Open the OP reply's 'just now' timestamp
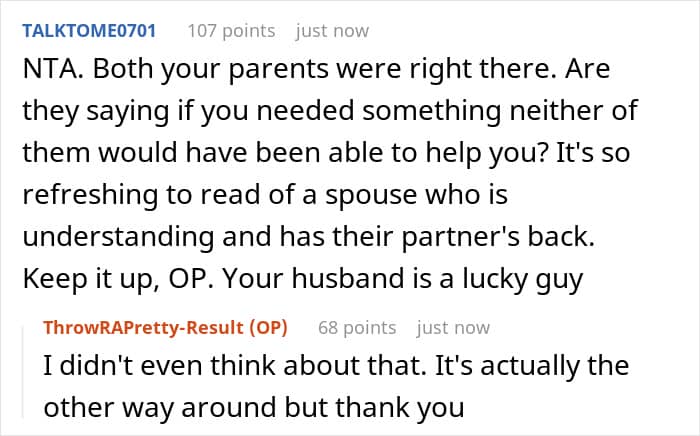700x436 pixels. (x=453, y=328)
